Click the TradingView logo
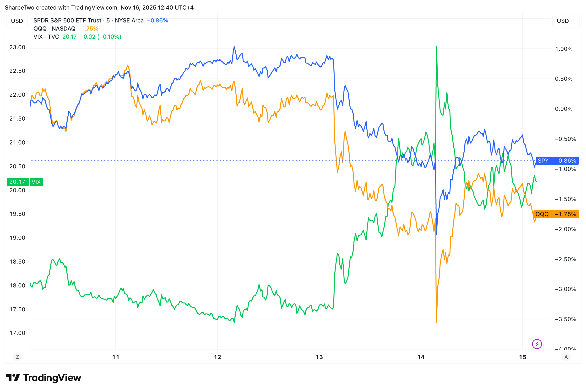 43,377
